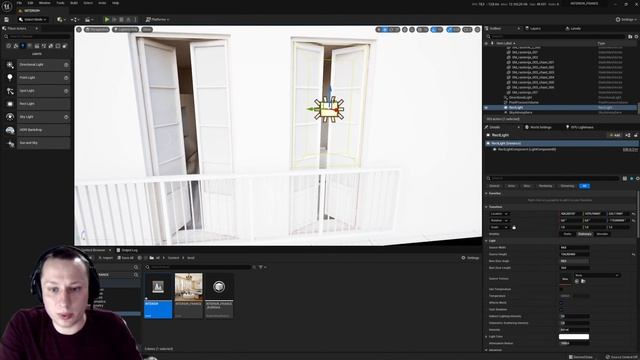The image size is (640, 360).
Task: Click the add Blueprint icon next to Add button
Action: 627,135
